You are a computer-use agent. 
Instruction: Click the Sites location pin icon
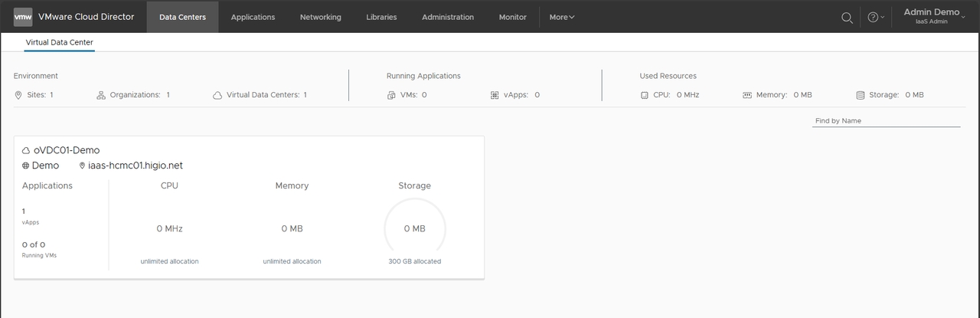click(18, 95)
